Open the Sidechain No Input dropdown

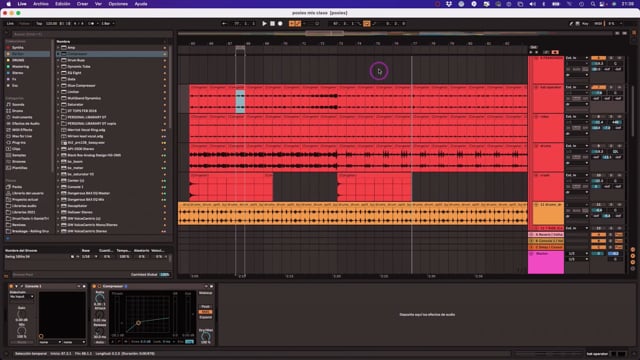(x=22, y=297)
